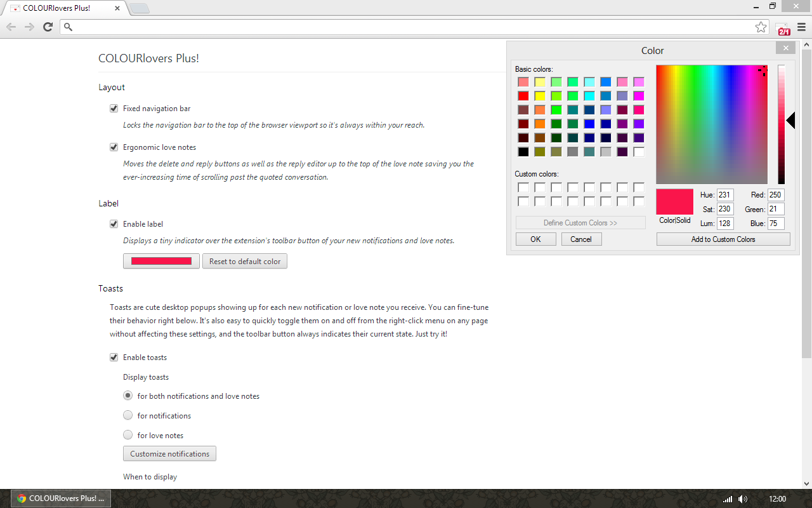Image resolution: width=812 pixels, height=508 pixels.
Task: Click the browser address bar
Action: click(416, 27)
